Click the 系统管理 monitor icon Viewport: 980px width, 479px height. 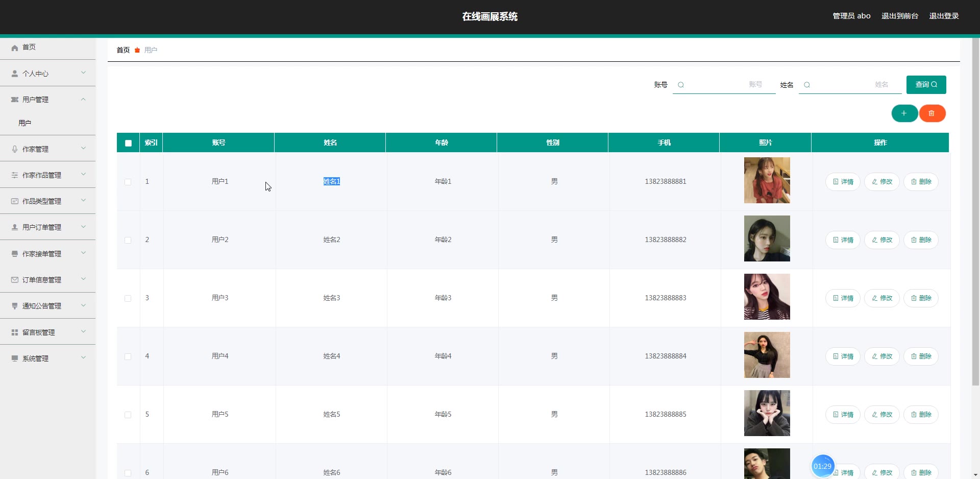click(x=15, y=358)
